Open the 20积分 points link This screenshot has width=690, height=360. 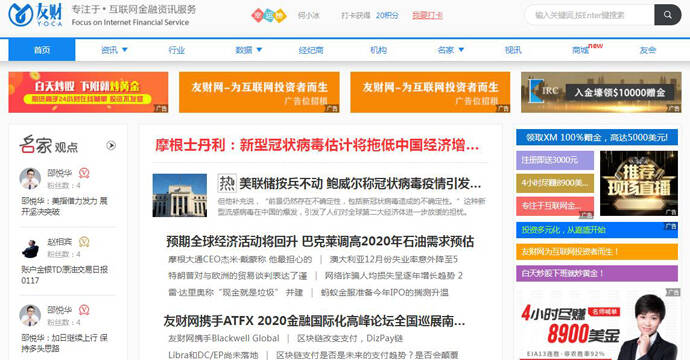click(387, 15)
